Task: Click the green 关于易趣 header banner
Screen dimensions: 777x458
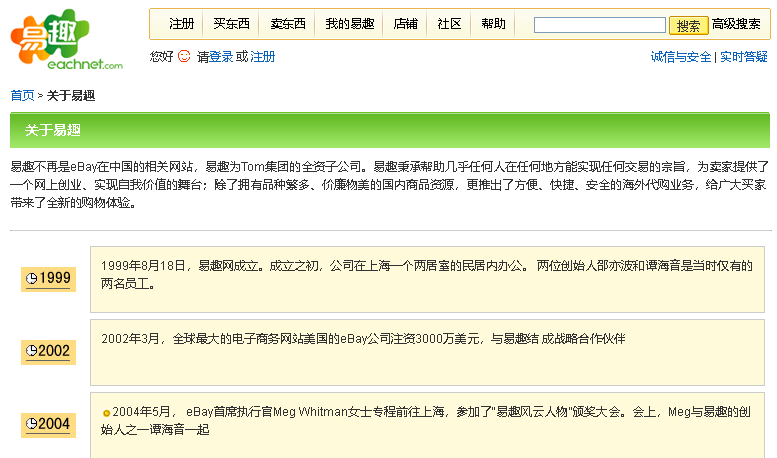Action: coord(390,130)
